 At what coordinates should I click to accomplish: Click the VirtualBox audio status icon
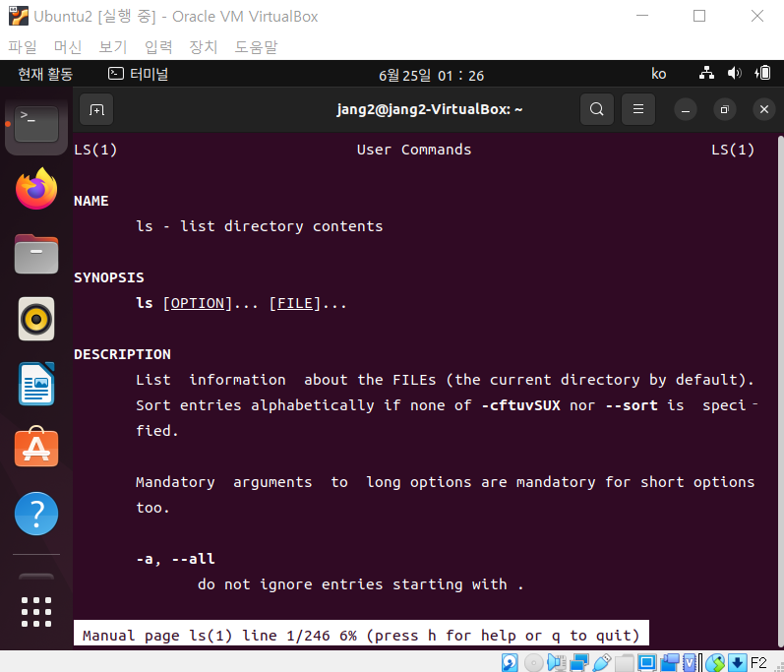(x=557, y=663)
